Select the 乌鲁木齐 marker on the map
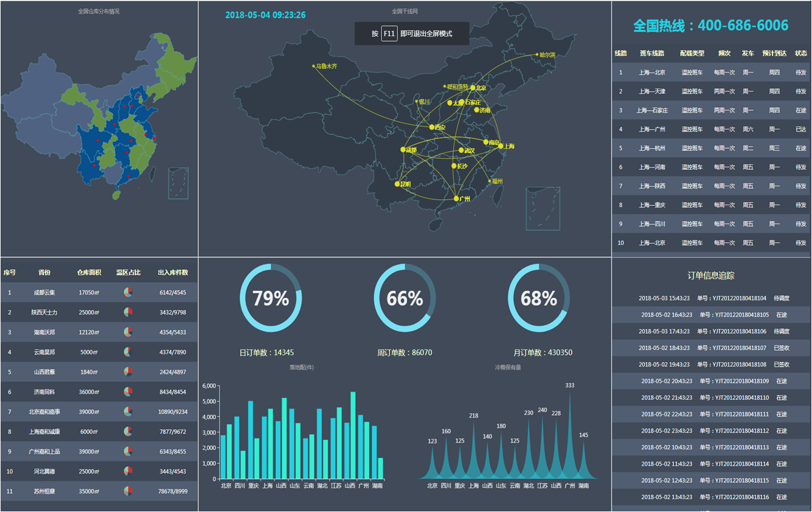812x512 pixels. coord(314,66)
